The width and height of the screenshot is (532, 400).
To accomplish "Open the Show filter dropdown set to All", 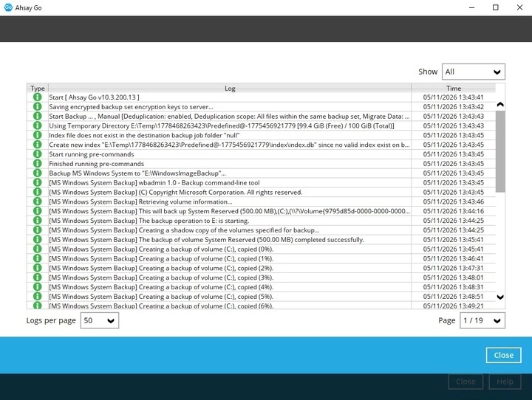I will point(474,72).
